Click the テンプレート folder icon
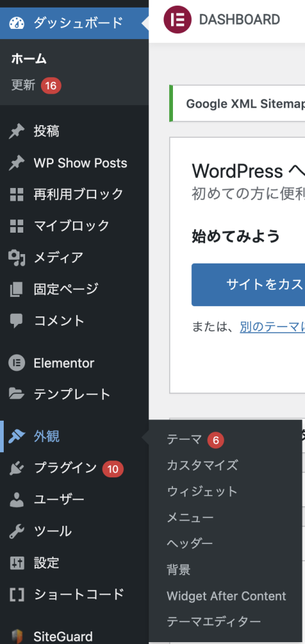Screen dimensions: 305x644 pyautogui.click(x=17, y=394)
